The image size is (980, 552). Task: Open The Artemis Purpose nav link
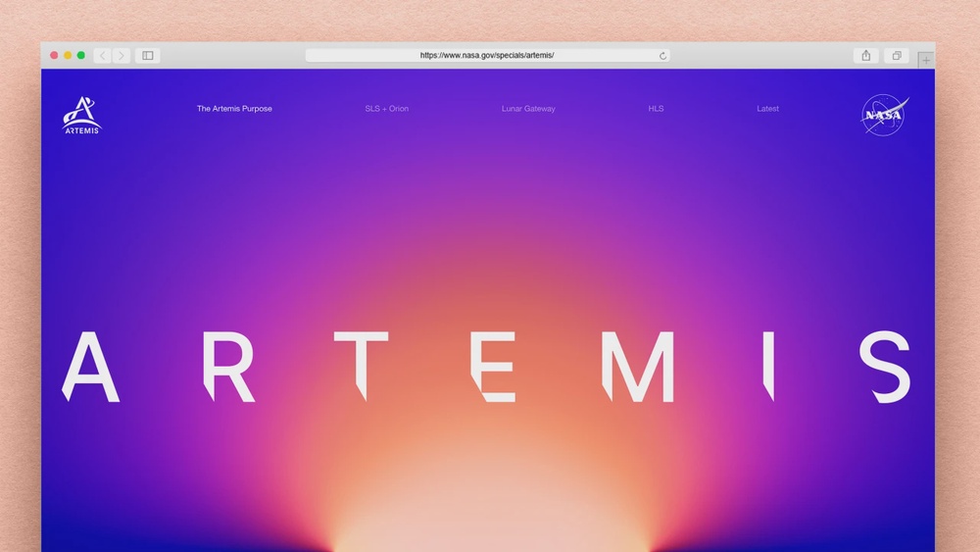(234, 109)
